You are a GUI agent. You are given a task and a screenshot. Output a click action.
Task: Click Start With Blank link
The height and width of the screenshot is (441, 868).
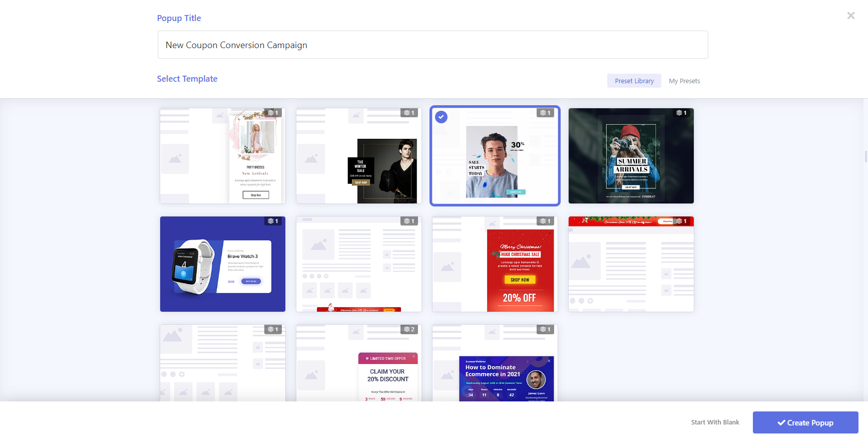pyautogui.click(x=715, y=422)
